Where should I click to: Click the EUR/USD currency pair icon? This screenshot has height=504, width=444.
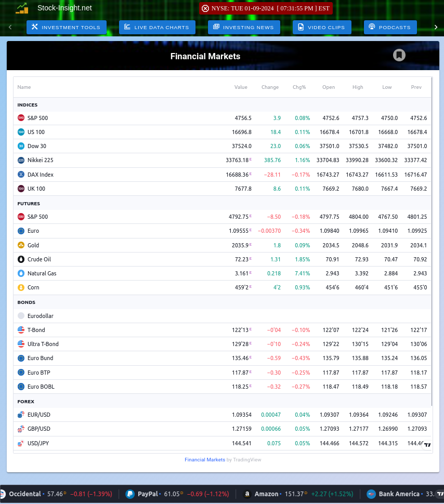(x=21, y=415)
